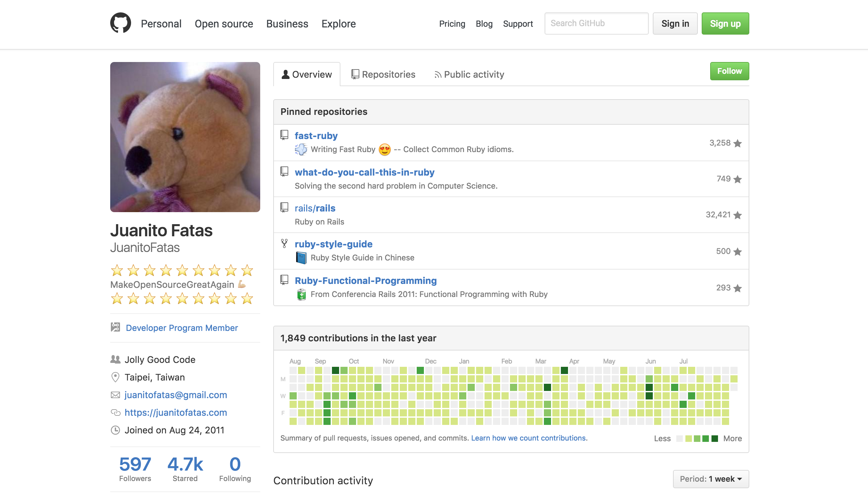Open the what-do-you-call-this-in-ruby repository
868x498 pixels.
[x=364, y=172]
